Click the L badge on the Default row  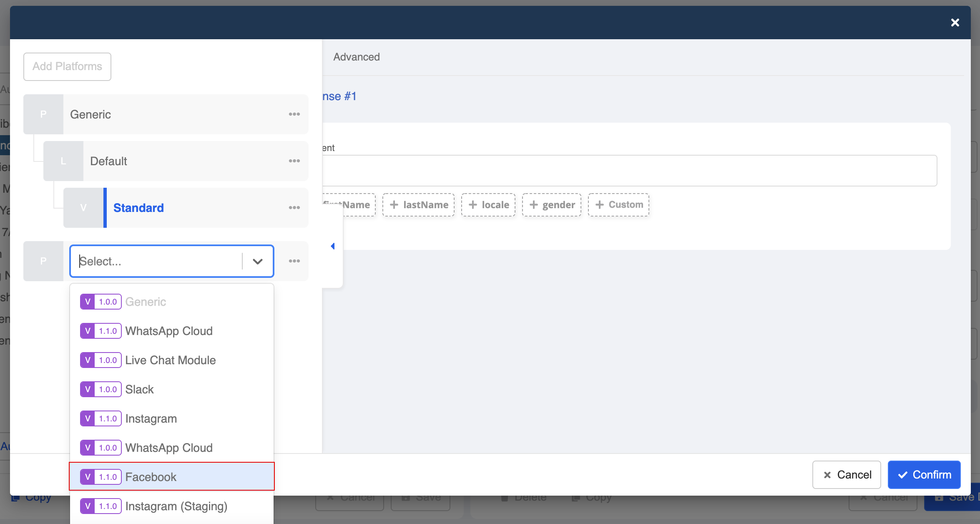pos(63,161)
